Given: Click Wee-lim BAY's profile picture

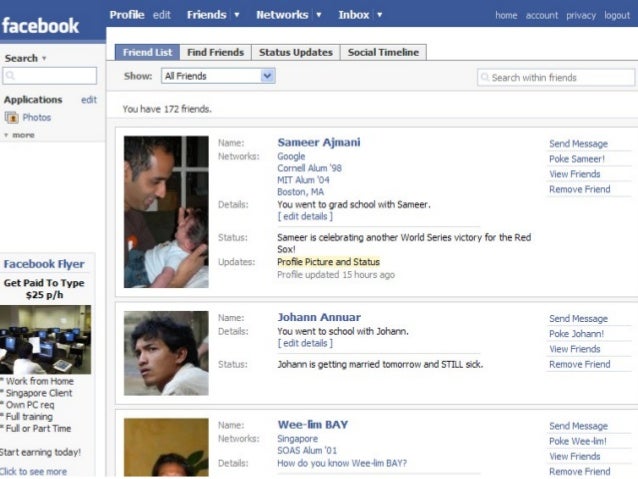Looking at the screenshot, I should click(x=166, y=447).
